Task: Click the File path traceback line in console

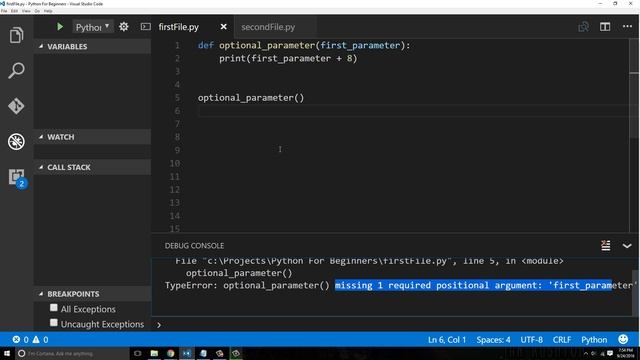Action: pyautogui.click(x=369, y=261)
